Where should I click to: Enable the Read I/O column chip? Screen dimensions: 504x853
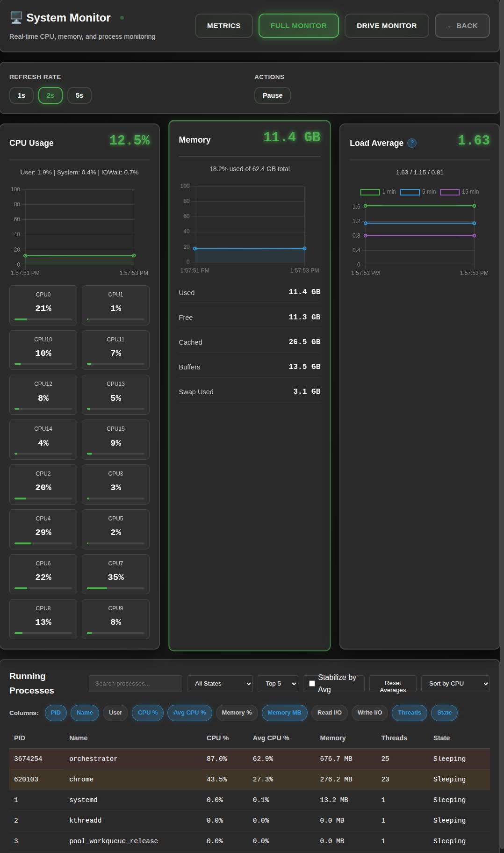click(330, 713)
